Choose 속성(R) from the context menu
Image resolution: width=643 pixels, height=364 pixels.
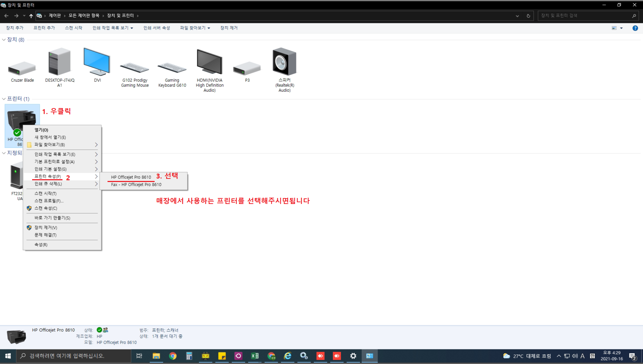pos(62,245)
